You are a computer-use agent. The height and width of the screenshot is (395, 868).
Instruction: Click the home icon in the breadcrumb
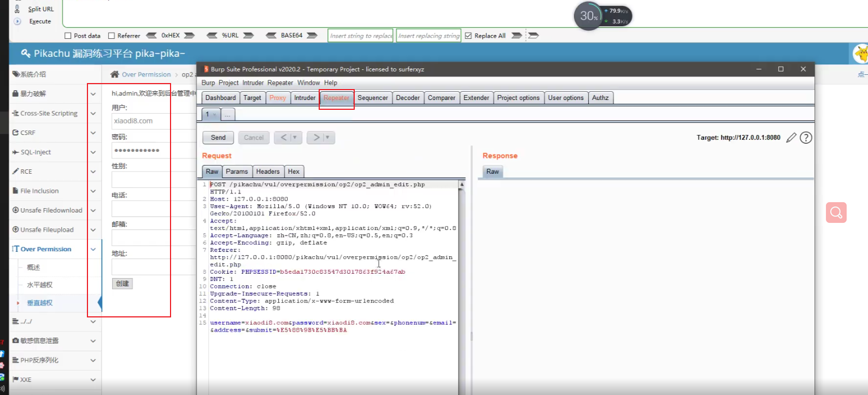[x=115, y=74]
